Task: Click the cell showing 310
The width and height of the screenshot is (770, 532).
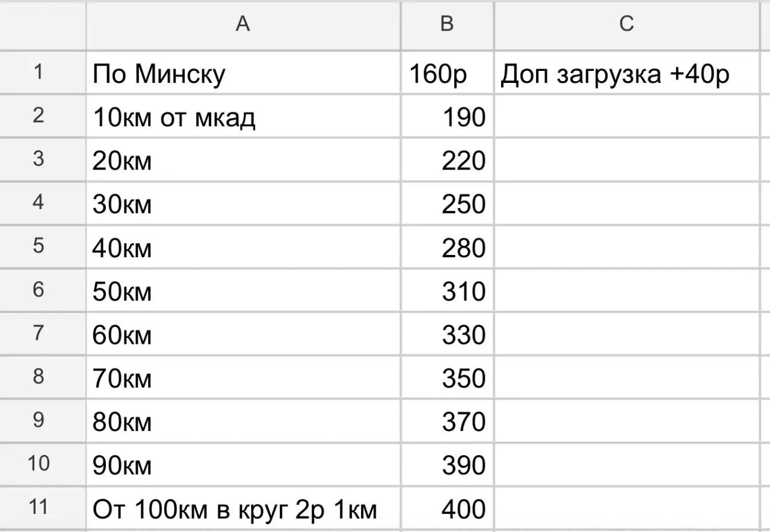Action: pyautogui.click(x=445, y=291)
